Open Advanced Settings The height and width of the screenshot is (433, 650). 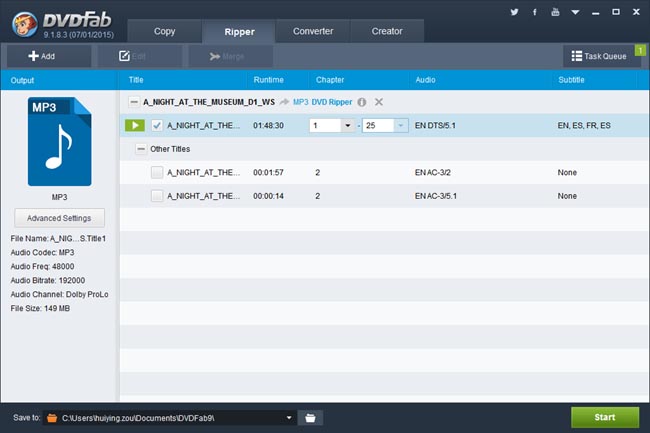coord(59,218)
